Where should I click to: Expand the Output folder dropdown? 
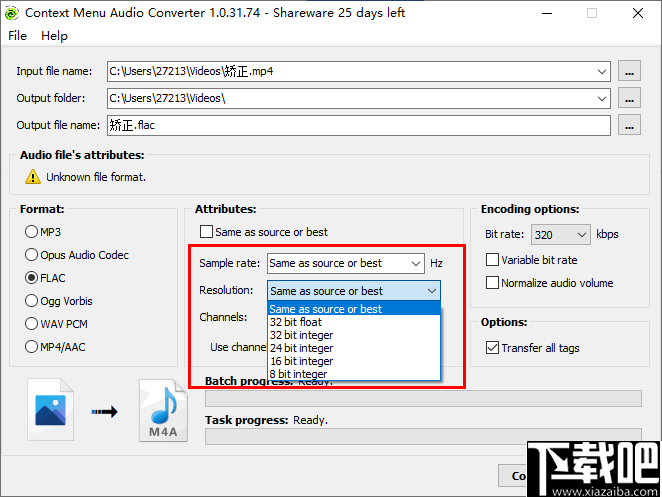(x=602, y=98)
